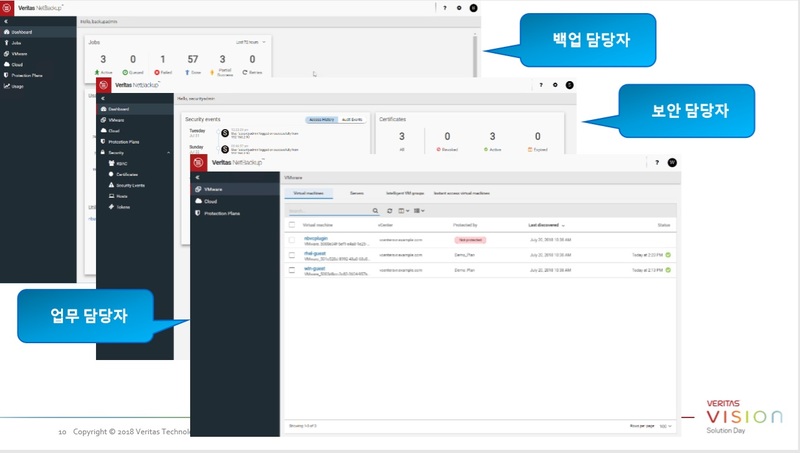Switch to Instant access virtual machines tab

[462, 193]
